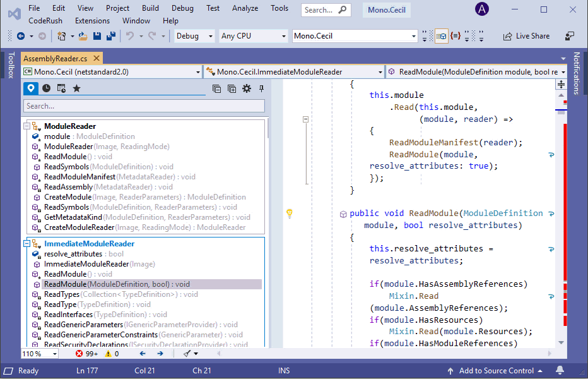
Task: Open the Any CPU platform dropdown
Action: [253, 36]
